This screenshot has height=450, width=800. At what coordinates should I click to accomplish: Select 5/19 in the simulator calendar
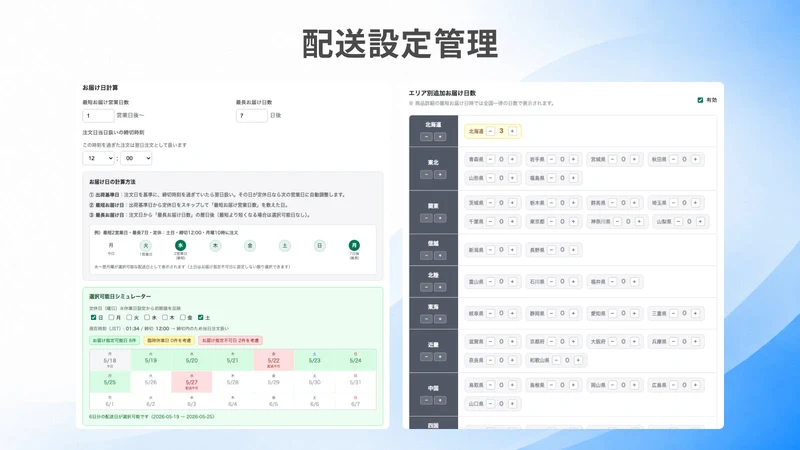151,360
